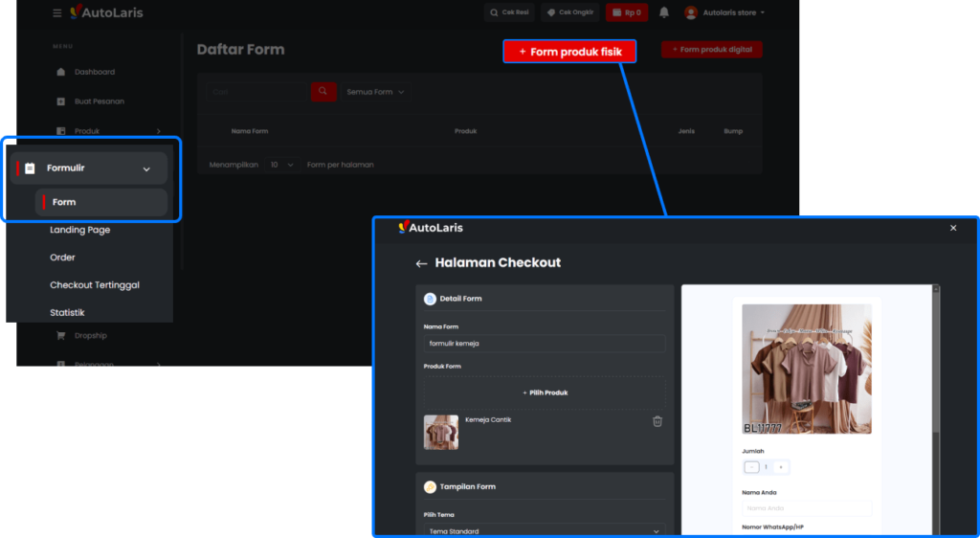Open Pilih Tema dropdown 'Tema Standard'
This screenshot has height=538, width=980.
(x=545, y=531)
